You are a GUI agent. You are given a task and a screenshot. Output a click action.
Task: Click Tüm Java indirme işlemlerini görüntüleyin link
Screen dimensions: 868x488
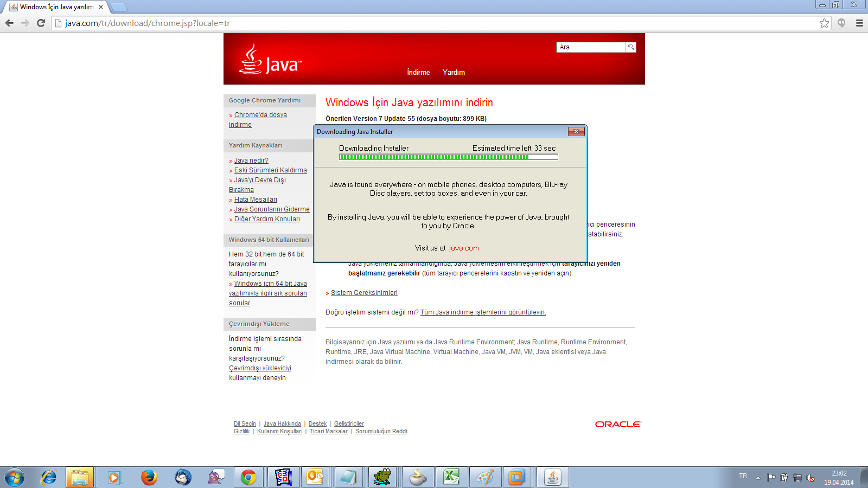click(x=483, y=312)
